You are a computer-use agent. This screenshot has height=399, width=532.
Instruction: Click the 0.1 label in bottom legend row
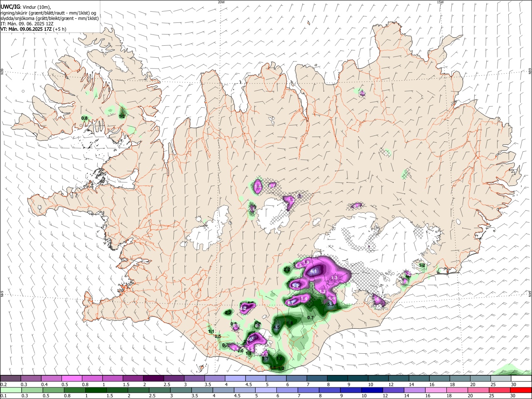tap(4, 396)
